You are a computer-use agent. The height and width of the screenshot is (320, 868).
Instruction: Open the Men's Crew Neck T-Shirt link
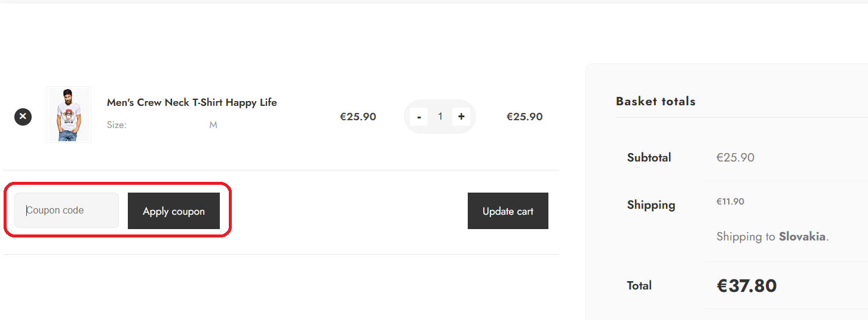192,102
